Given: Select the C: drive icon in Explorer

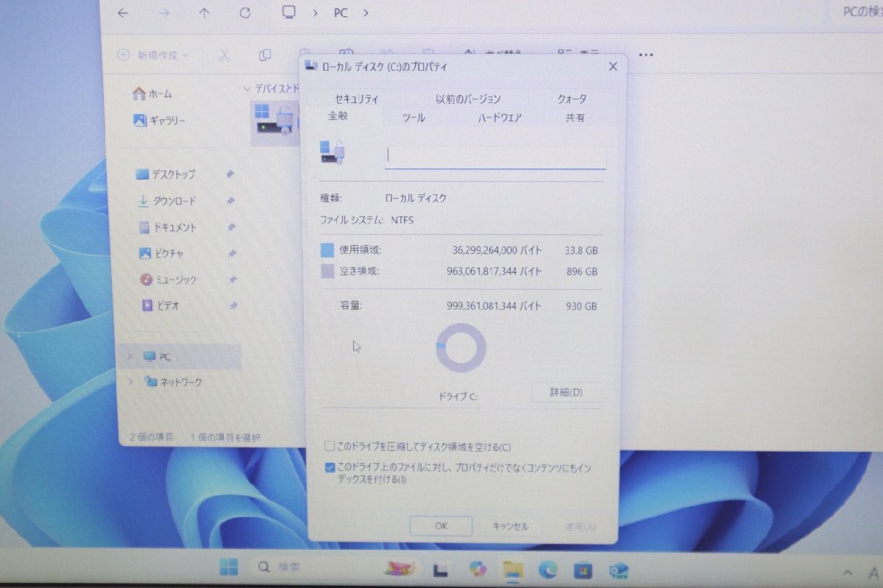Looking at the screenshot, I should pyautogui.click(x=274, y=121).
